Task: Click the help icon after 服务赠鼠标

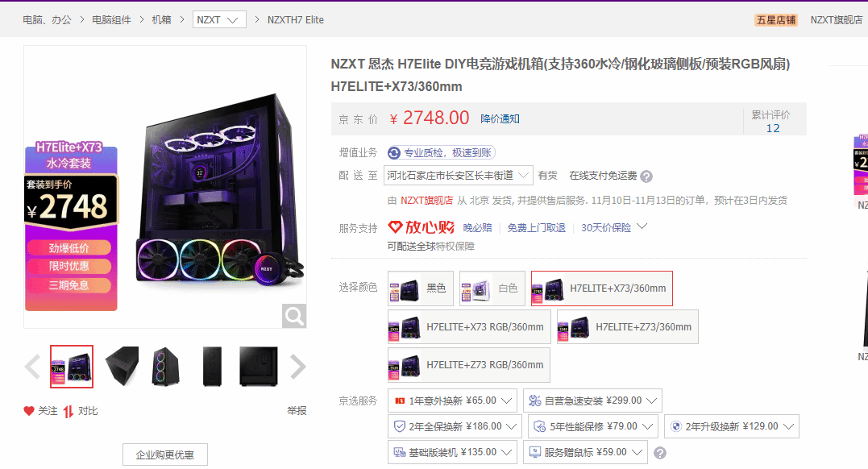Action: (x=660, y=453)
